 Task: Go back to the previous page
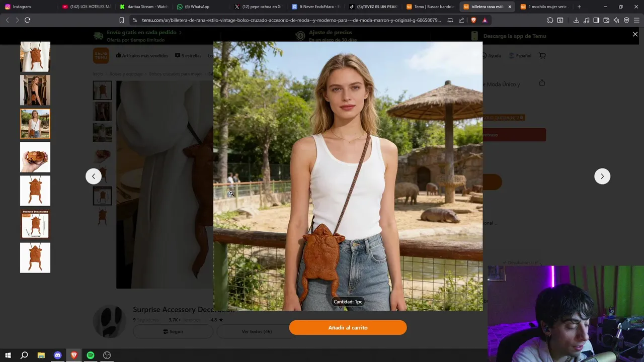coord(7,20)
